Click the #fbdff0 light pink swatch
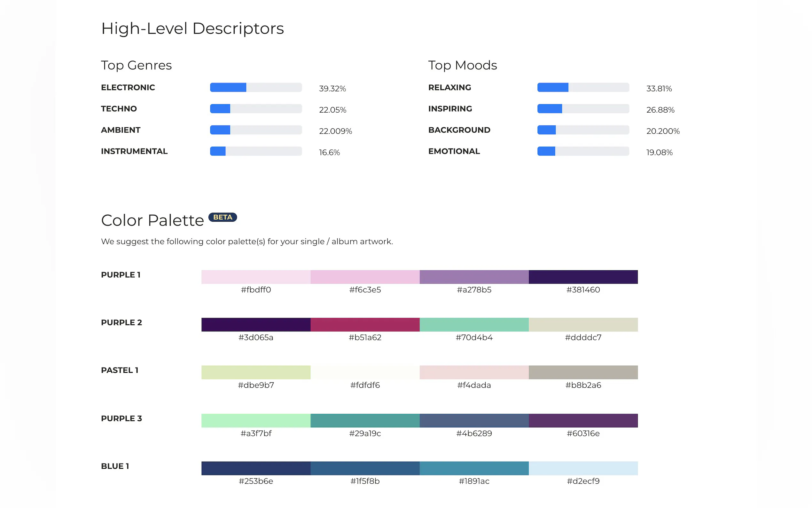 256,277
